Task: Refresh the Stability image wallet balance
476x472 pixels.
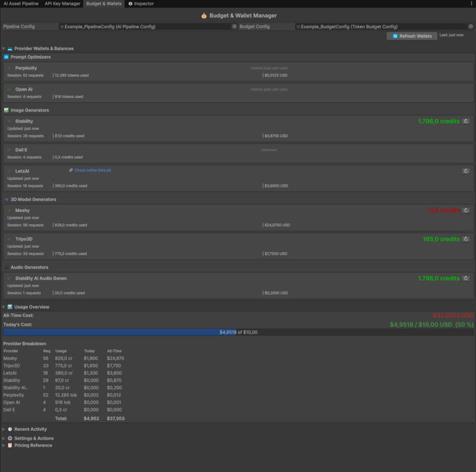Action: pos(466,121)
